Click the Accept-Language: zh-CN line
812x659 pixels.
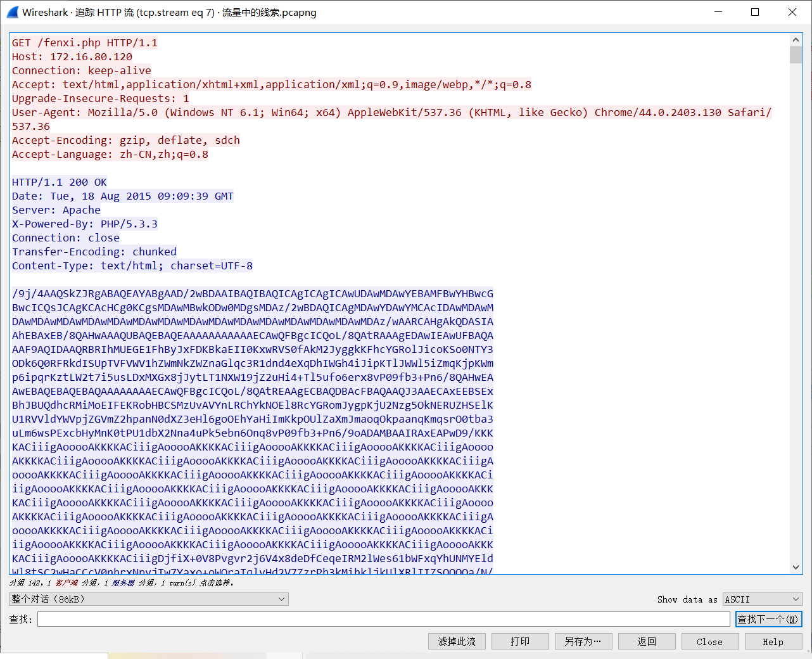pyautogui.click(x=110, y=154)
